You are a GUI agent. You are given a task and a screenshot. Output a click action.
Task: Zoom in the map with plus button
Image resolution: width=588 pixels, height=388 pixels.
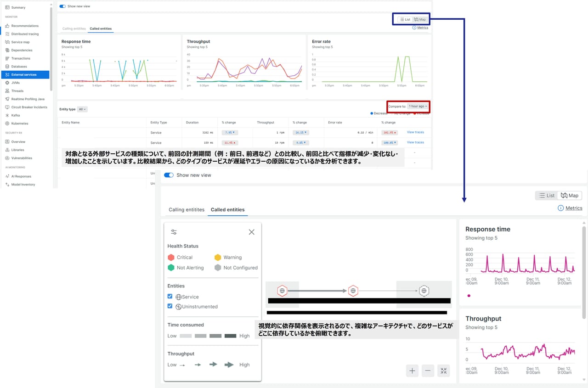[x=413, y=371]
